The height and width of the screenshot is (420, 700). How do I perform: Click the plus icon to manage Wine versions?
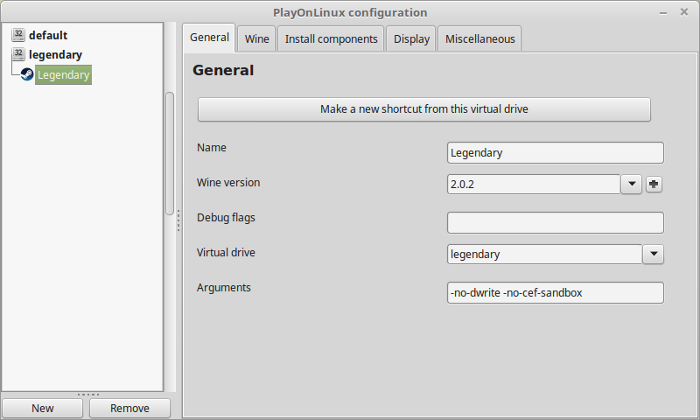click(x=654, y=184)
